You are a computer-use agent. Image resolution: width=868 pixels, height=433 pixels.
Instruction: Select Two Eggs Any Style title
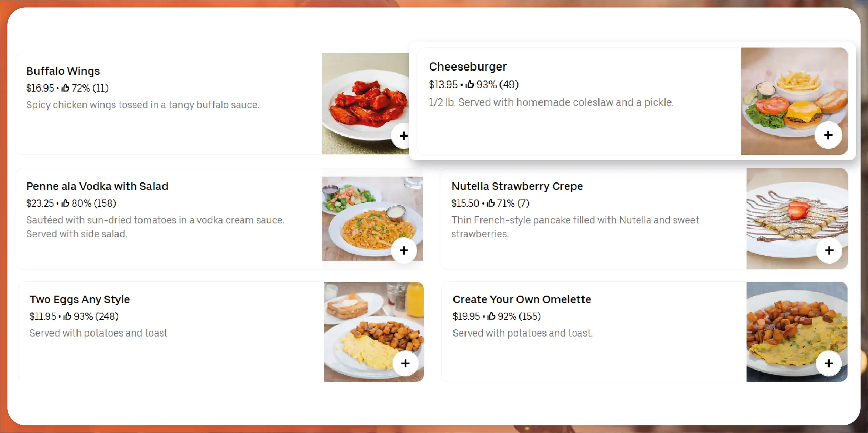[79, 299]
